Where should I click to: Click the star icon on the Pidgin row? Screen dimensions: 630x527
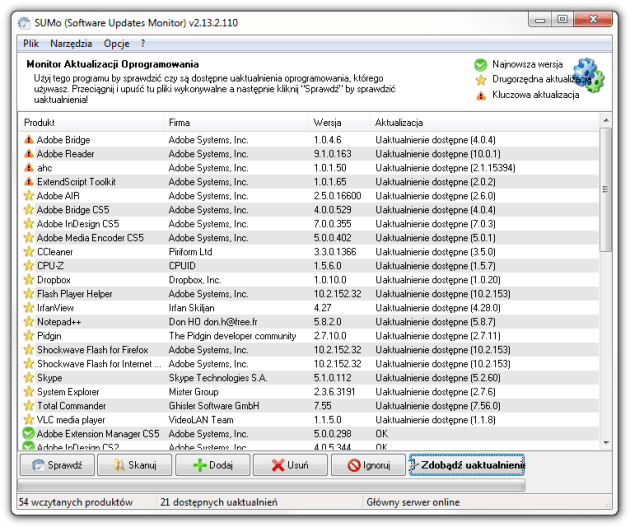[x=29, y=336]
